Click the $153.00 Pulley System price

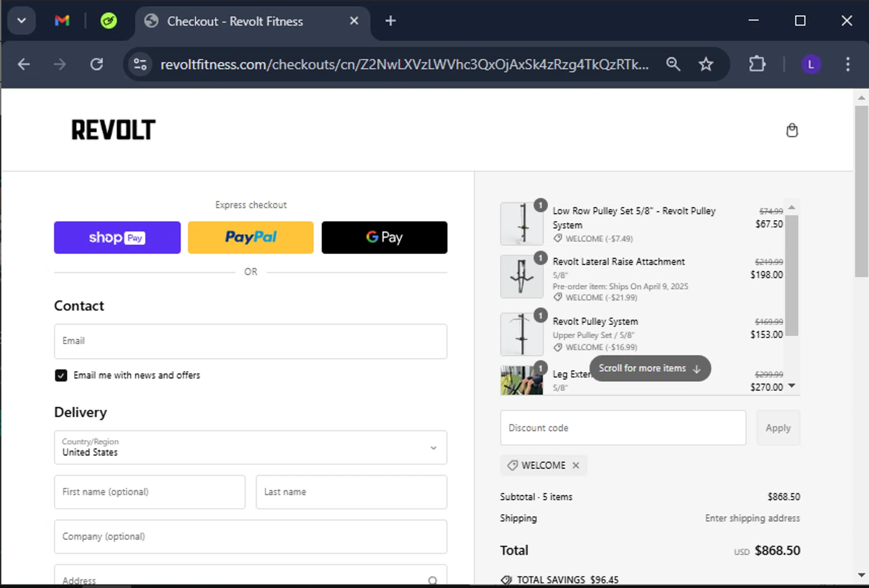766,335
